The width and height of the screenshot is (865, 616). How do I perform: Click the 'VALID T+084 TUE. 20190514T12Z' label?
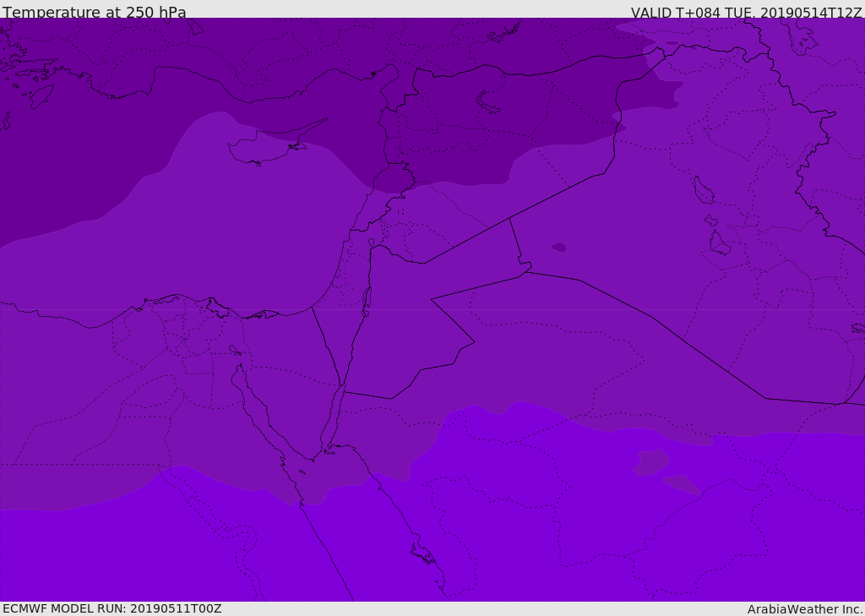(747, 13)
